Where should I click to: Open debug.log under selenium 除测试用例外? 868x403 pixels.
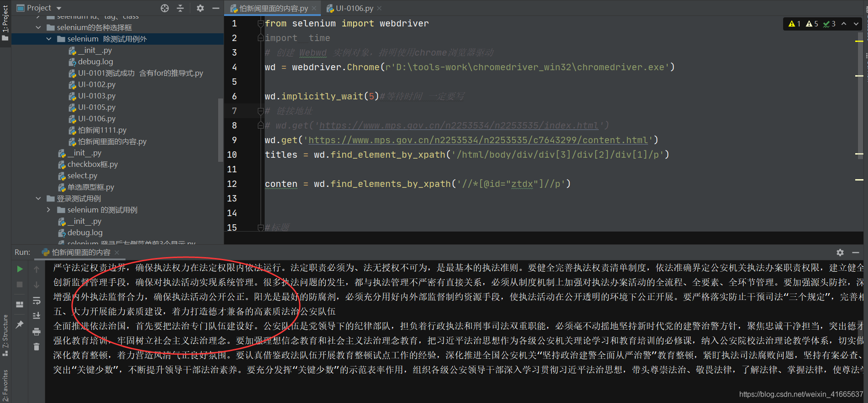(95, 62)
